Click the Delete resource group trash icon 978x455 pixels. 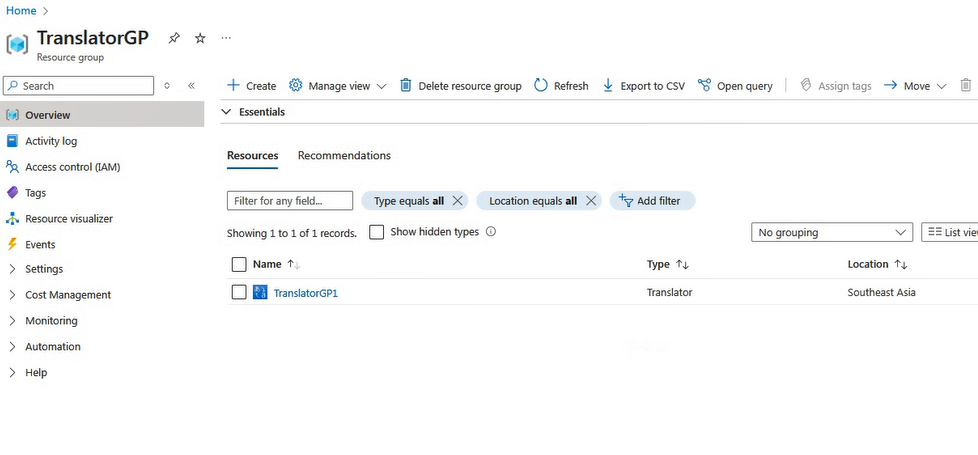point(405,85)
